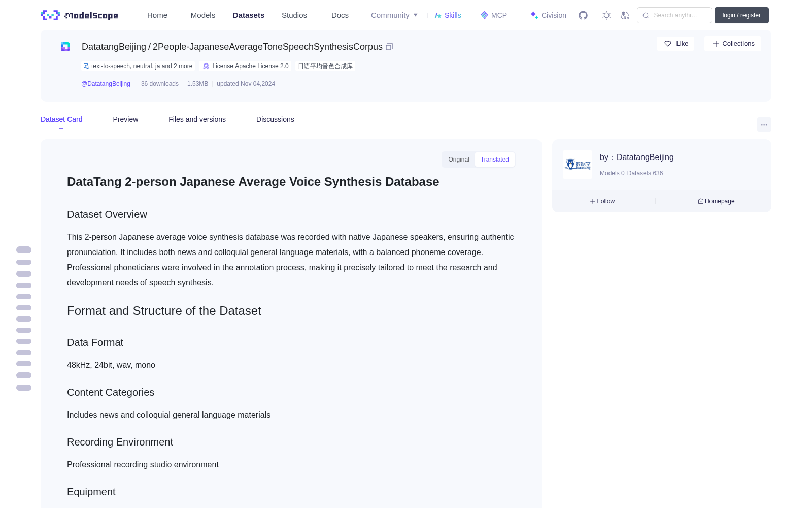
Task: Click the 'Format and Structure of the Dataset' heading
Action: click(x=164, y=311)
